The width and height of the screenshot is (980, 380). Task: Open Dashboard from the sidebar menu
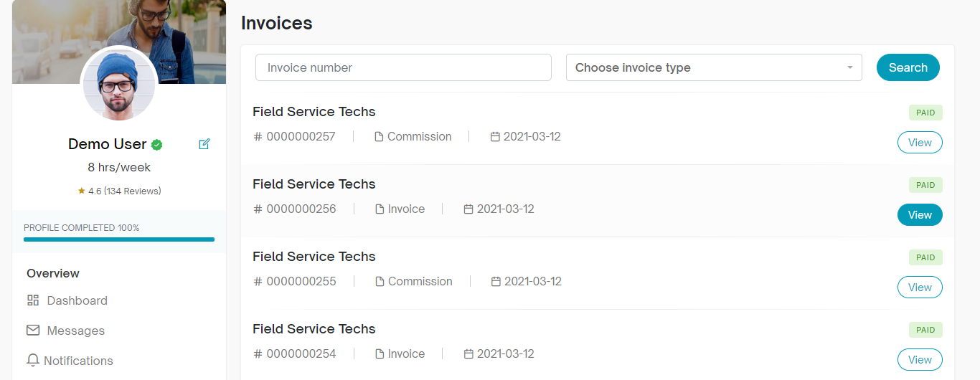pos(77,300)
